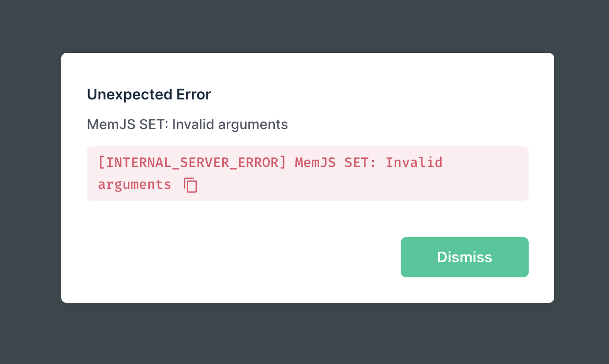
Task: Activate the copy icon to copy INTERNAL_SERVER_ERROR
Action: tap(190, 185)
